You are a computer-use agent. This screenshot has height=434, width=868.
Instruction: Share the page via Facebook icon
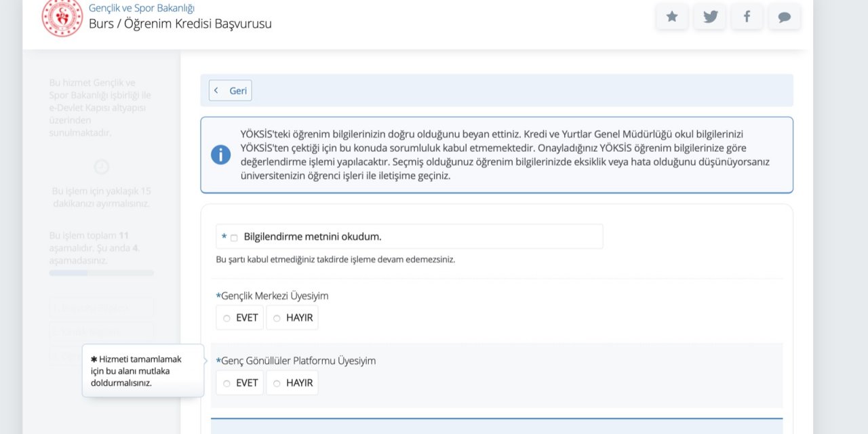(x=747, y=17)
